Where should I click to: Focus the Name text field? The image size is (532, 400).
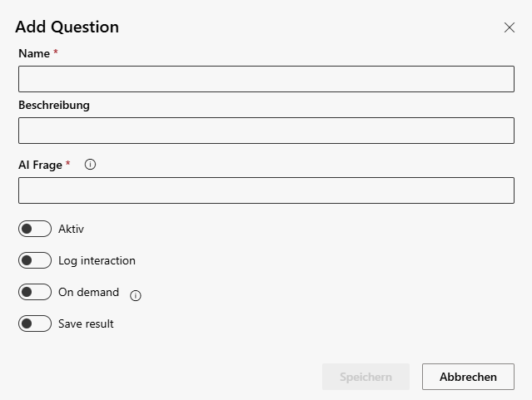(x=266, y=79)
